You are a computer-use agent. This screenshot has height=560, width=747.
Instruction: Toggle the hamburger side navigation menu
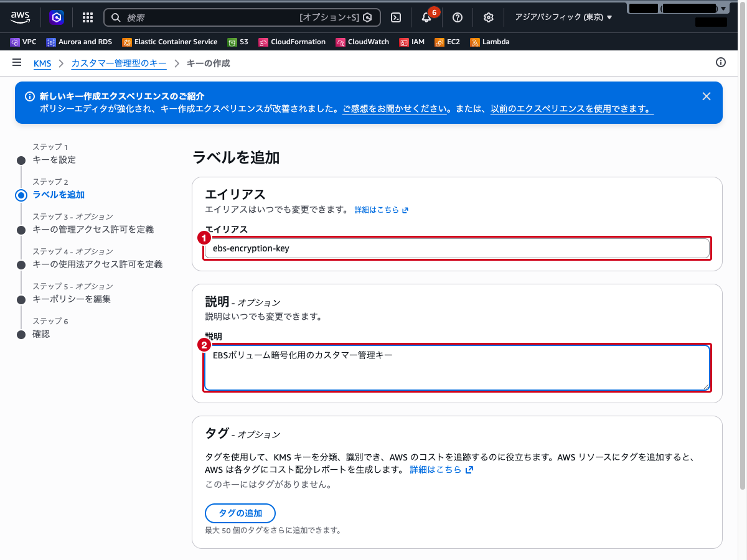[x=17, y=63]
